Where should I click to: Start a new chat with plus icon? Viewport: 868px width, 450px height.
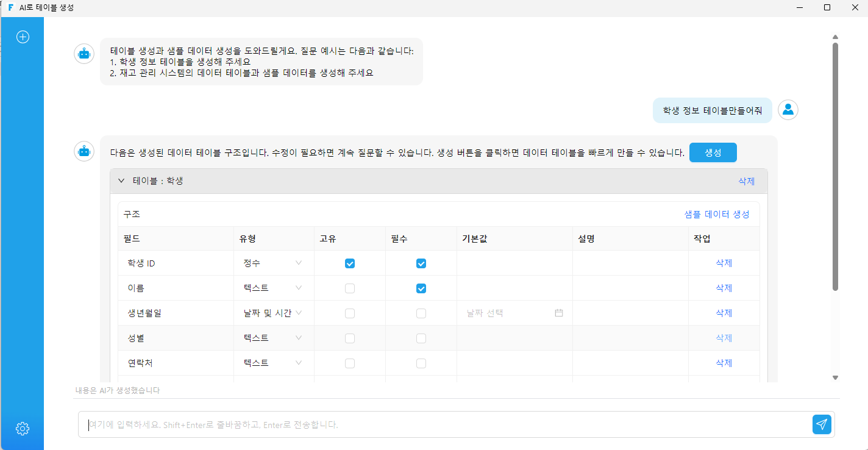click(23, 37)
